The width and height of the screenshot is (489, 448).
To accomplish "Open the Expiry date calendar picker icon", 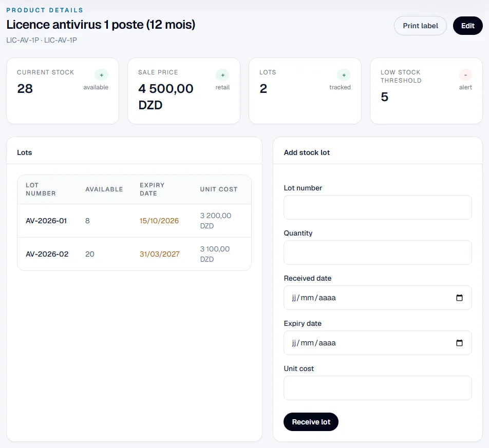I will pyautogui.click(x=459, y=343).
